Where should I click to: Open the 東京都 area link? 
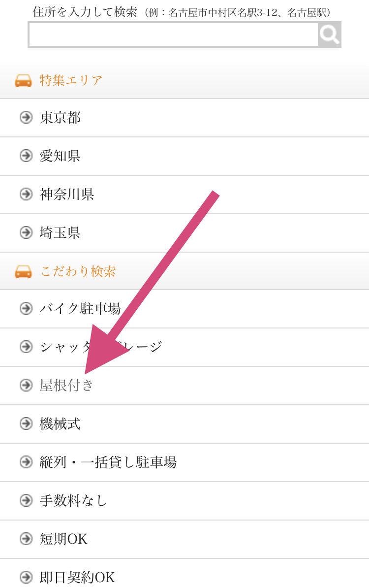click(60, 118)
